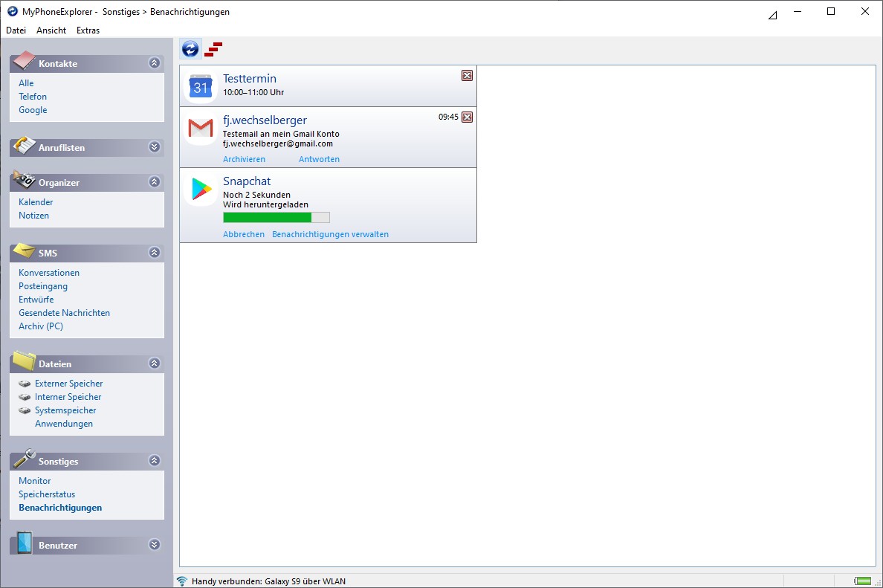883x588 pixels.
Task: Click the Play Store icon of Snapchat notification
Action: pos(201,190)
